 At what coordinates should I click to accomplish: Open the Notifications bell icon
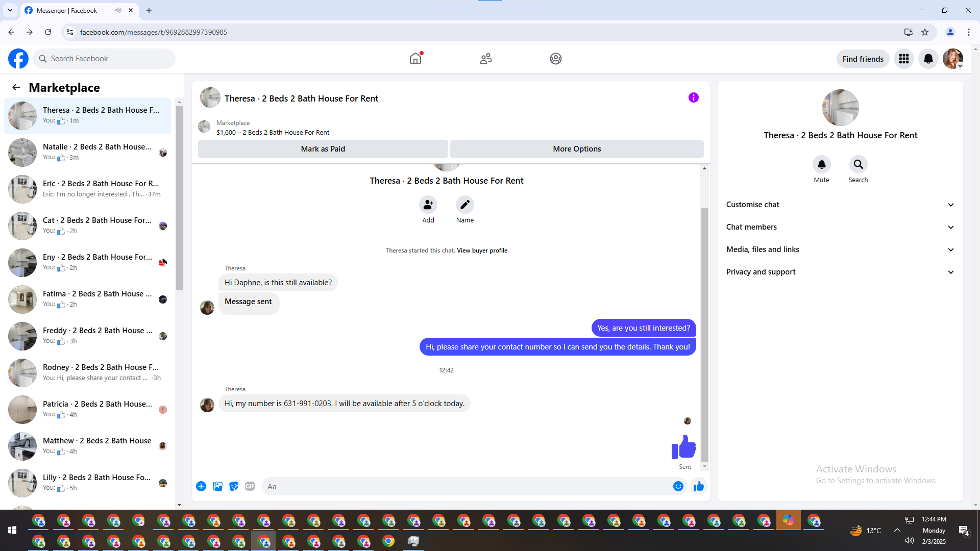(928, 59)
